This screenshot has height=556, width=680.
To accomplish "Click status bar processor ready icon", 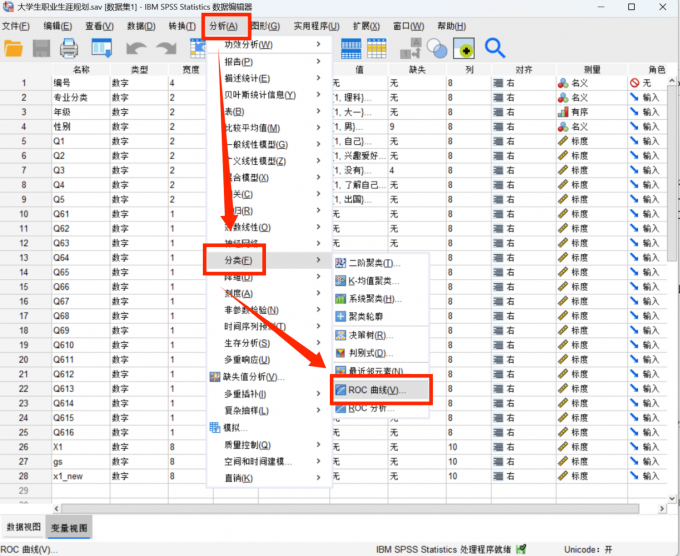I will [521, 549].
